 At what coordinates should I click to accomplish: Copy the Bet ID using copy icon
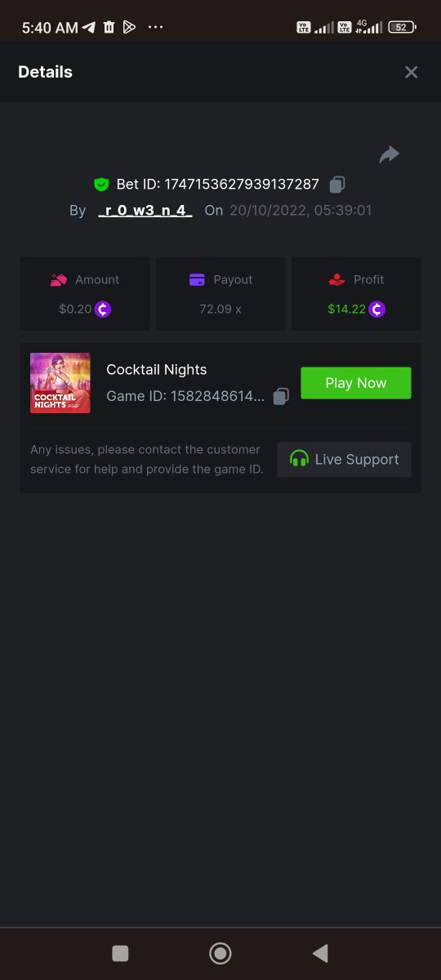coord(337,185)
